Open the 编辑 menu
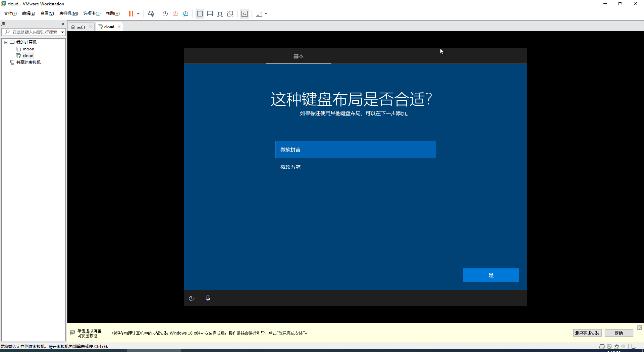The height and width of the screenshot is (352, 644). [29, 13]
